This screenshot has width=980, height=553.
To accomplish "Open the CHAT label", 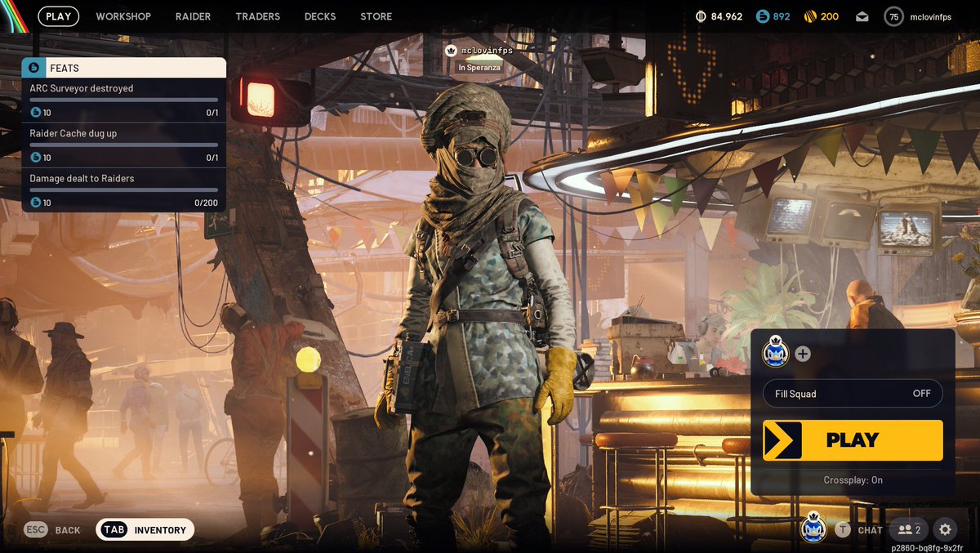I will coord(870,530).
